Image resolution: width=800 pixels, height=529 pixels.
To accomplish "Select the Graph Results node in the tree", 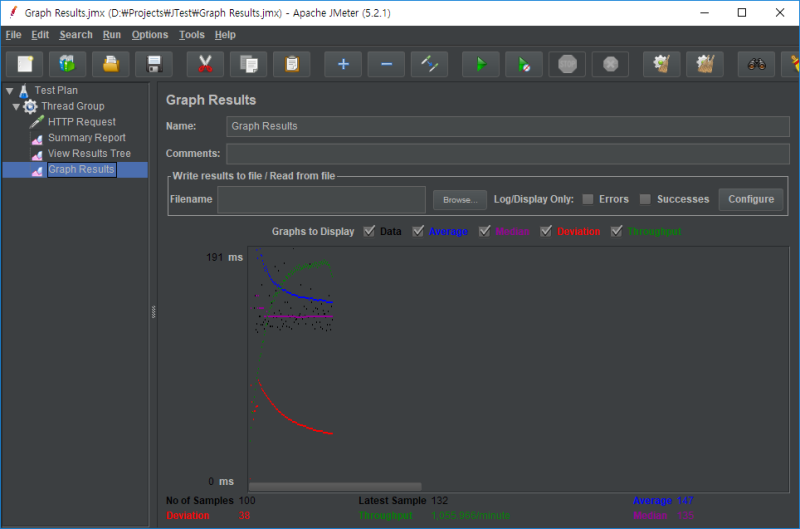I will [x=81, y=169].
